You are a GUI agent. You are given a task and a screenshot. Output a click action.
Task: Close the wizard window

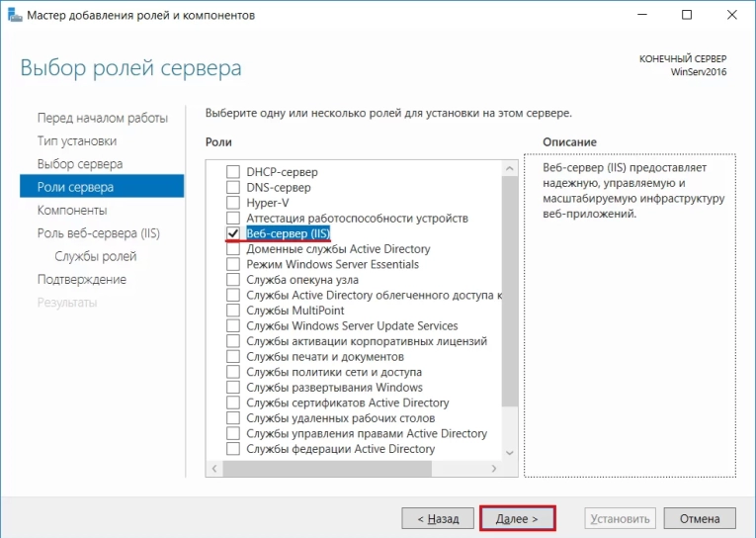[x=732, y=15]
